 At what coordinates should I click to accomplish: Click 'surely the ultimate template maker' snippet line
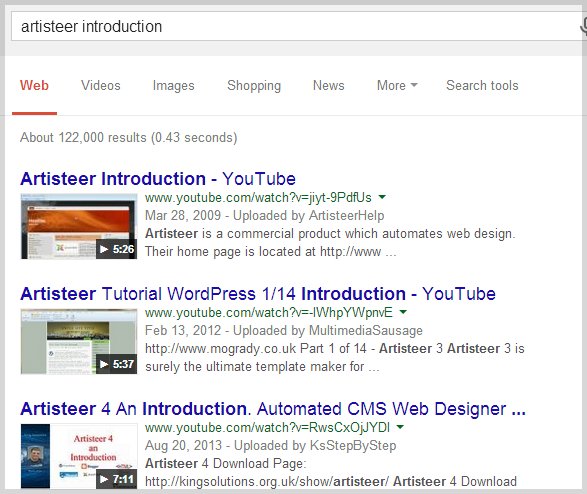pyautogui.click(x=262, y=366)
